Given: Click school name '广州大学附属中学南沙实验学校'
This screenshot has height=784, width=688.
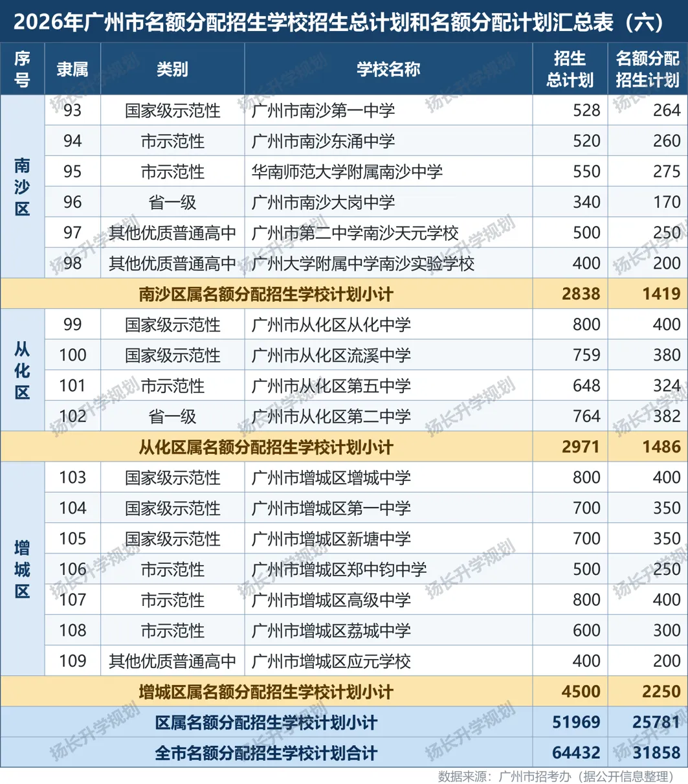Looking at the screenshot, I should click(362, 263).
